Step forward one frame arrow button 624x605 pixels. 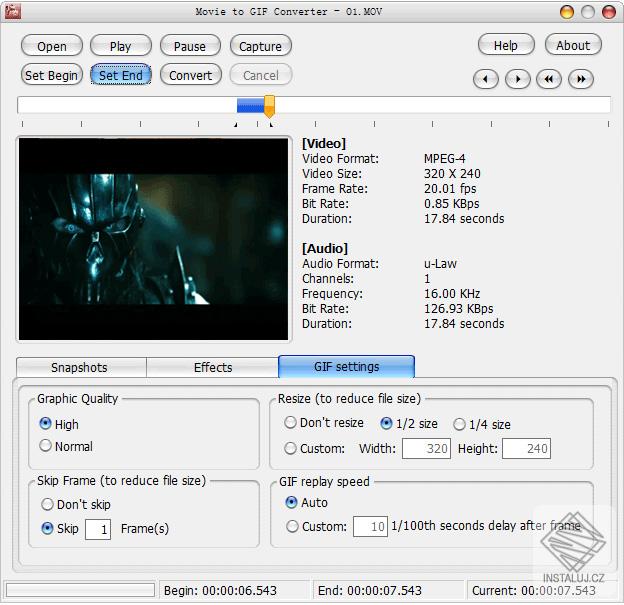[517, 79]
